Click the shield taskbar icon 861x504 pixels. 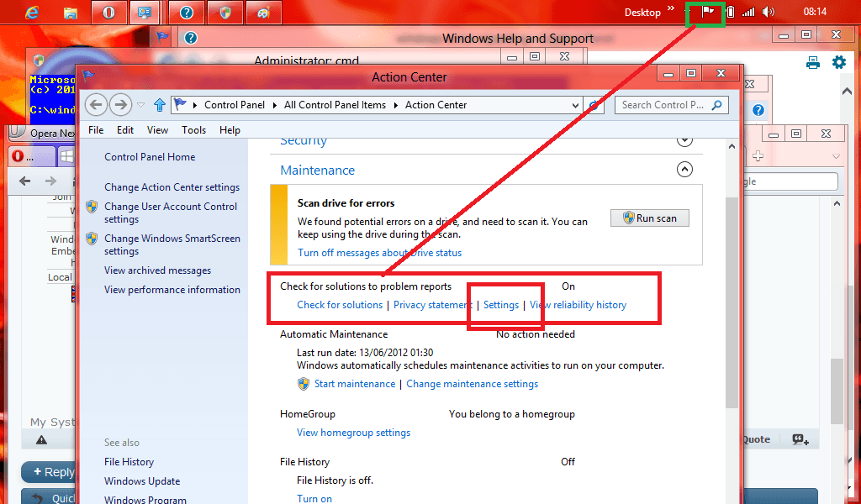[x=225, y=12]
